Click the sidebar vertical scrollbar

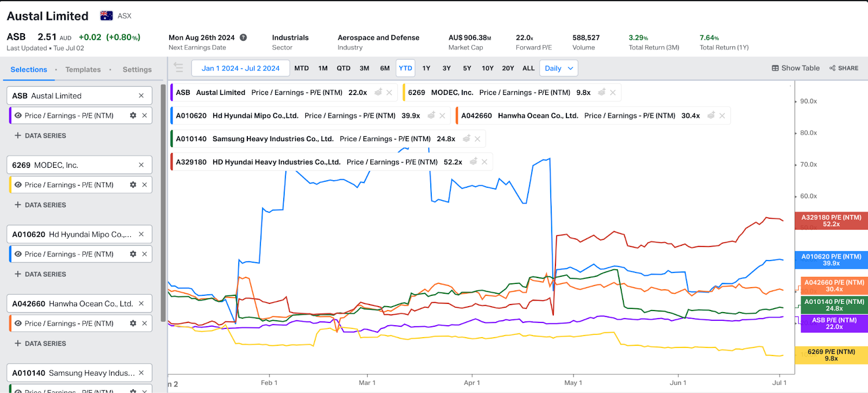click(163, 203)
